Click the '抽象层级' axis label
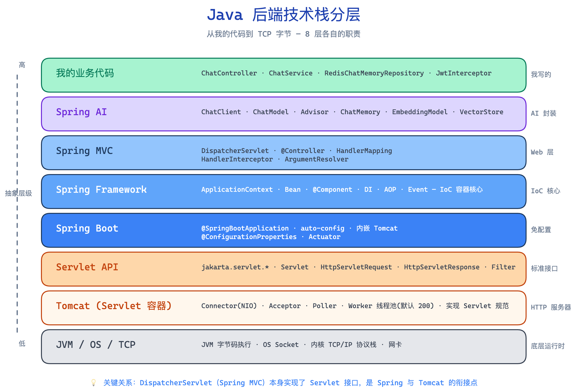Viewport: 576px width, 392px height. pyautogui.click(x=18, y=193)
